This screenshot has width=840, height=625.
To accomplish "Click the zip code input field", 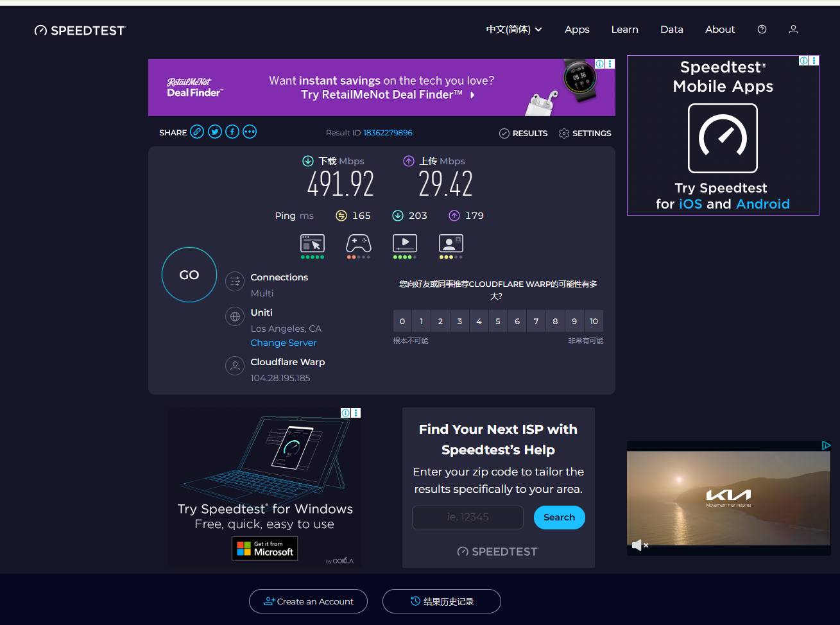I will (468, 517).
